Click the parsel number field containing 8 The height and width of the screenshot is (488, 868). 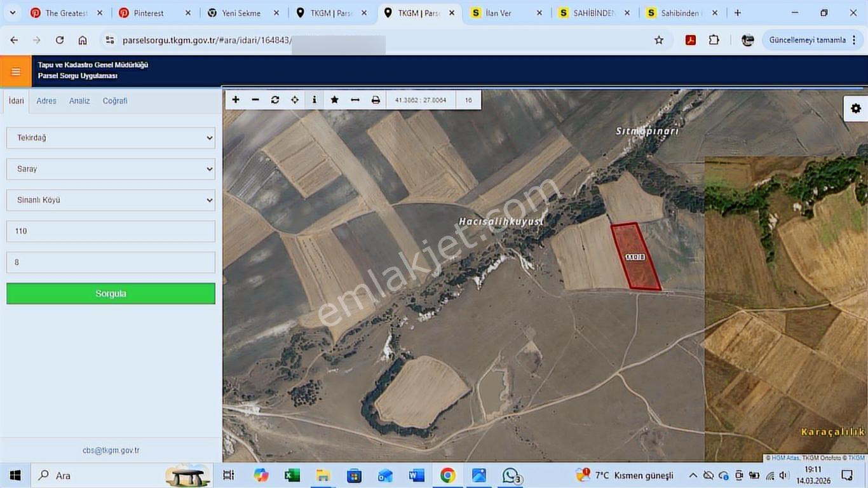(x=111, y=262)
